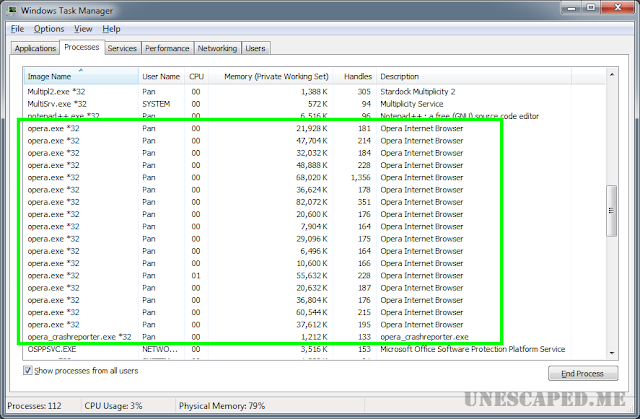The width and height of the screenshot is (640, 419).
Task: Select the Multipl2.exe *32 process
Action: pos(314,92)
